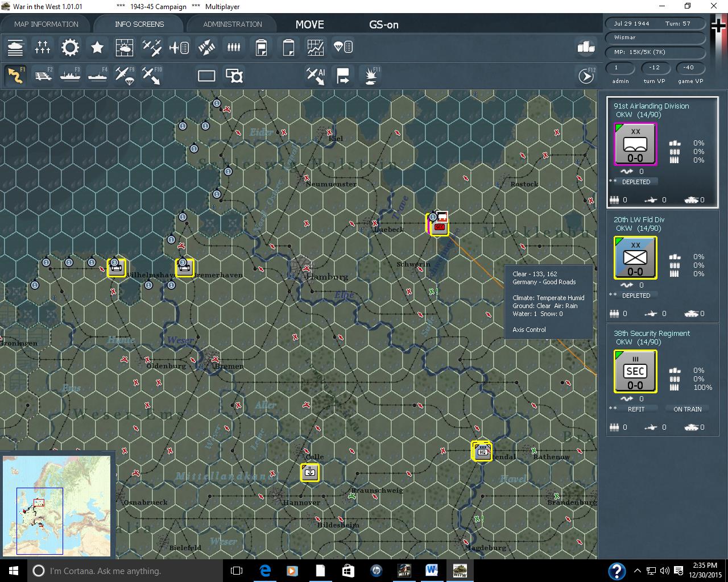This screenshot has width=728, height=582.
Task: Open the ADMINISTRATION tab
Action: [233, 24]
